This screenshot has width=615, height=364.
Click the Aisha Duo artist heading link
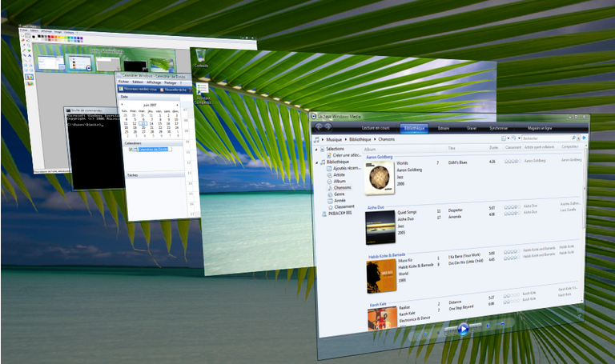pos(376,207)
